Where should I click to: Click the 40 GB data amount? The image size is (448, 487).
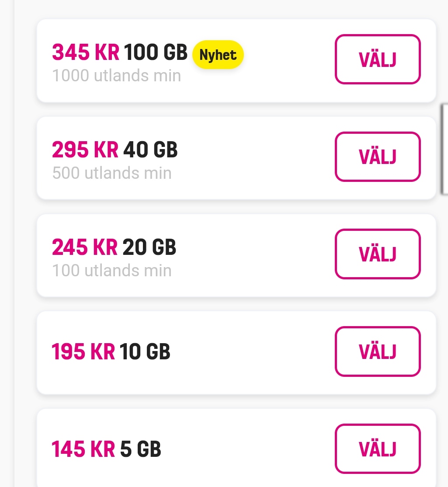150,150
